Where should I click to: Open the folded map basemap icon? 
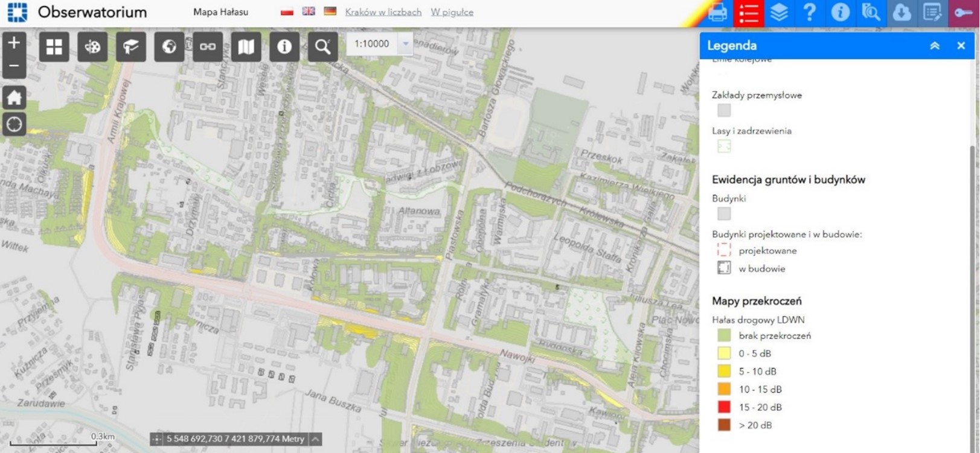coord(246,46)
